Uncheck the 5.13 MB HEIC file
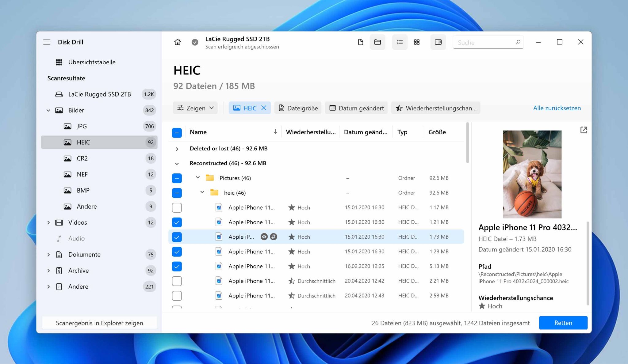This screenshot has width=628, height=364. [177, 266]
